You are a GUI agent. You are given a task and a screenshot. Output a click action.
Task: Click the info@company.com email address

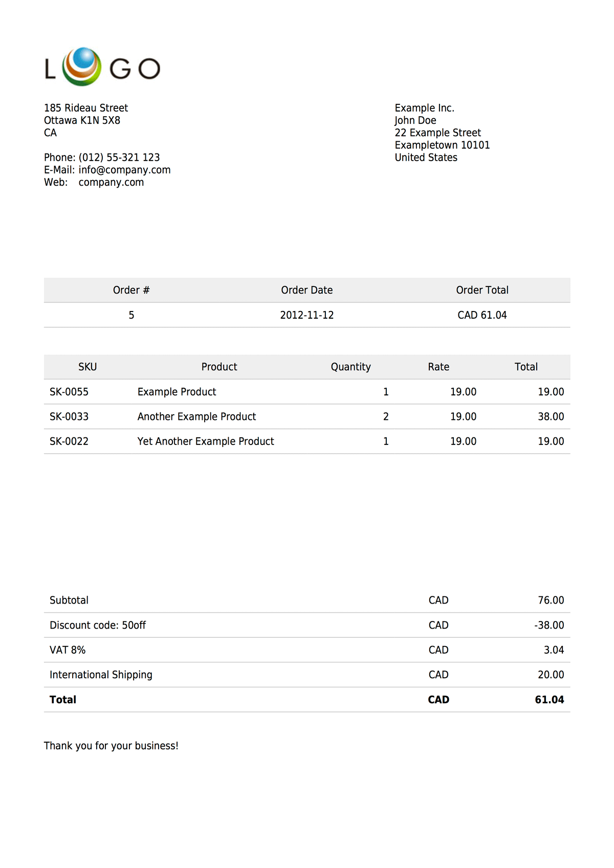point(124,170)
